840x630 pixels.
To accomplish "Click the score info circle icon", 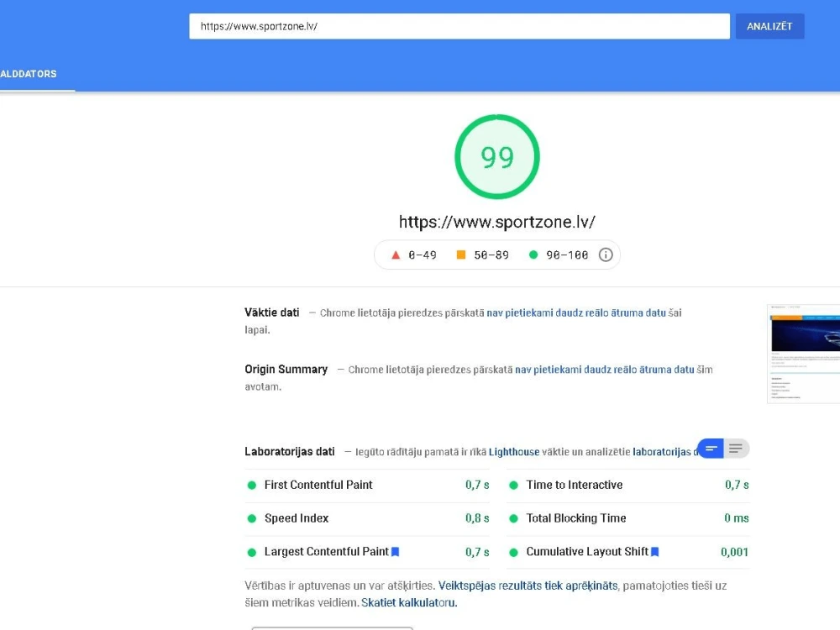I will point(606,255).
